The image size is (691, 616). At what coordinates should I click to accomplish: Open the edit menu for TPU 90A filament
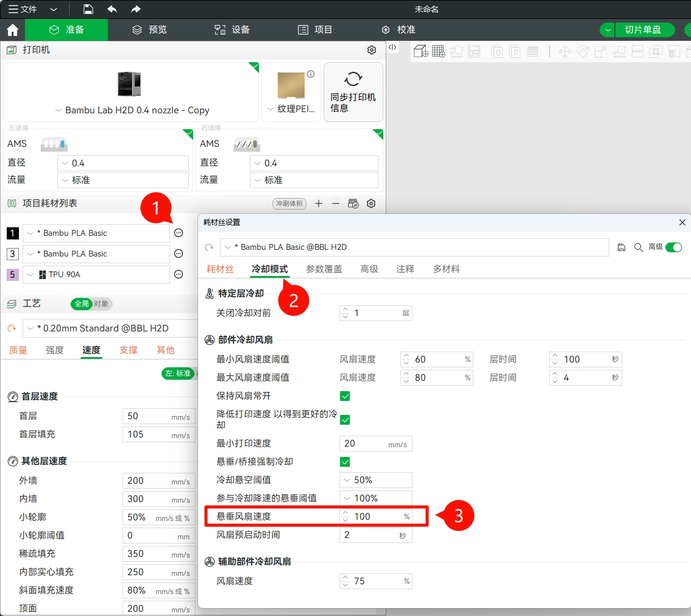click(x=179, y=275)
